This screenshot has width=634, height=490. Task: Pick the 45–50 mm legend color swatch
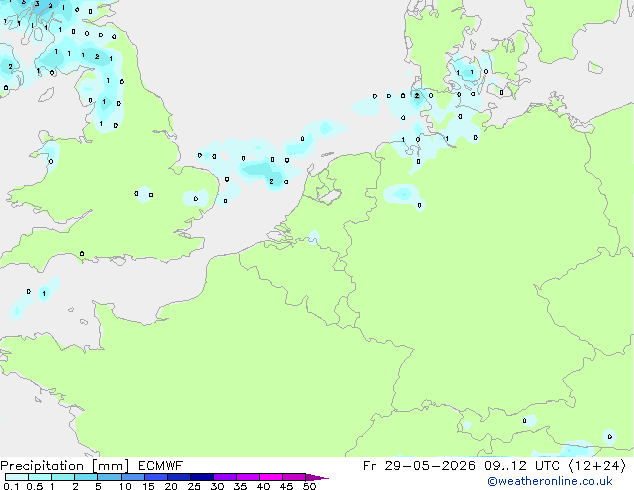click(294, 477)
